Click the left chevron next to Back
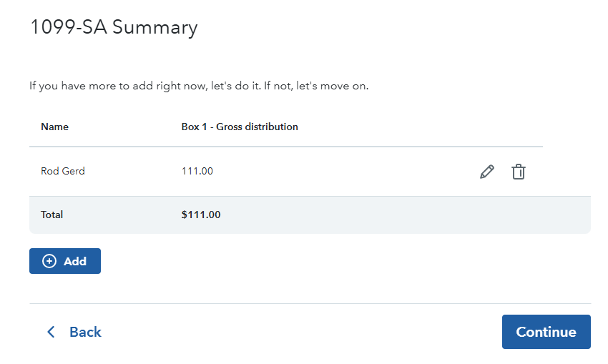 [51, 332]
